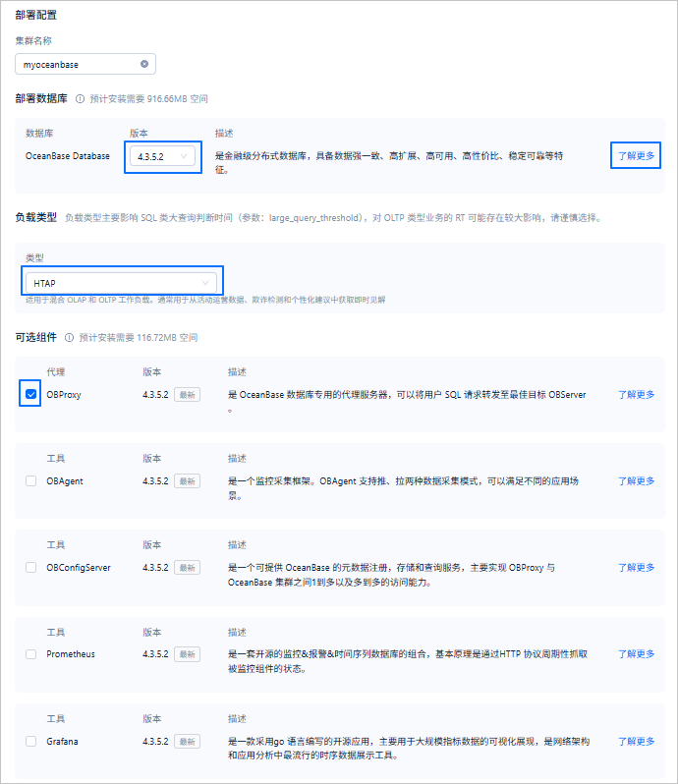Check the Grafana checkbox

click(x=31, y=741)
